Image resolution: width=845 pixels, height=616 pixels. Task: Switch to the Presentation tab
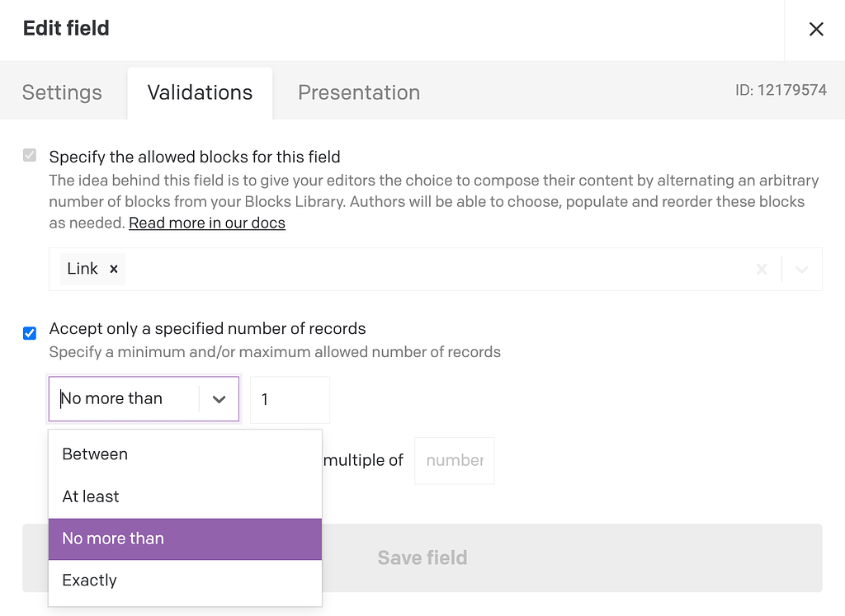[358, 92]
